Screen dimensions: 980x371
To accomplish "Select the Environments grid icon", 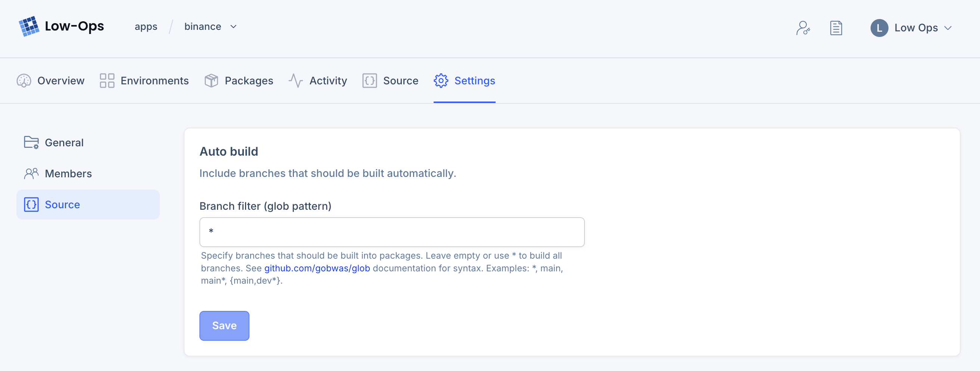I will point(106,81).
